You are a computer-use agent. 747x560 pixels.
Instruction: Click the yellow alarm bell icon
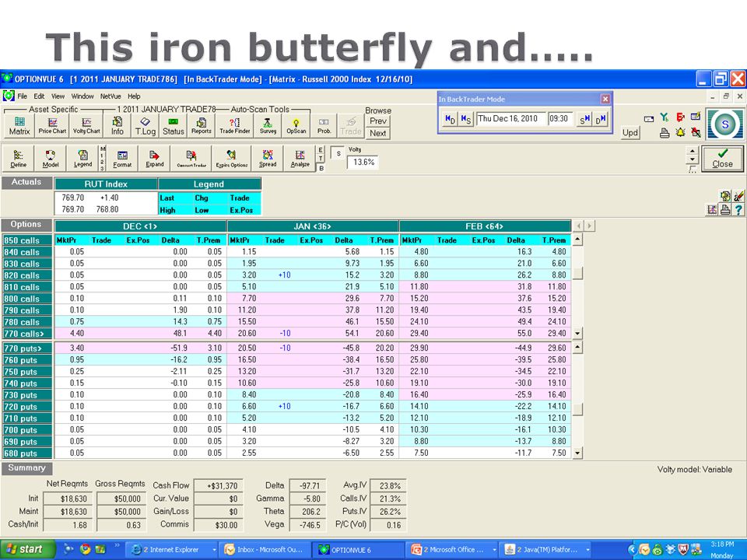click(680, 132)
